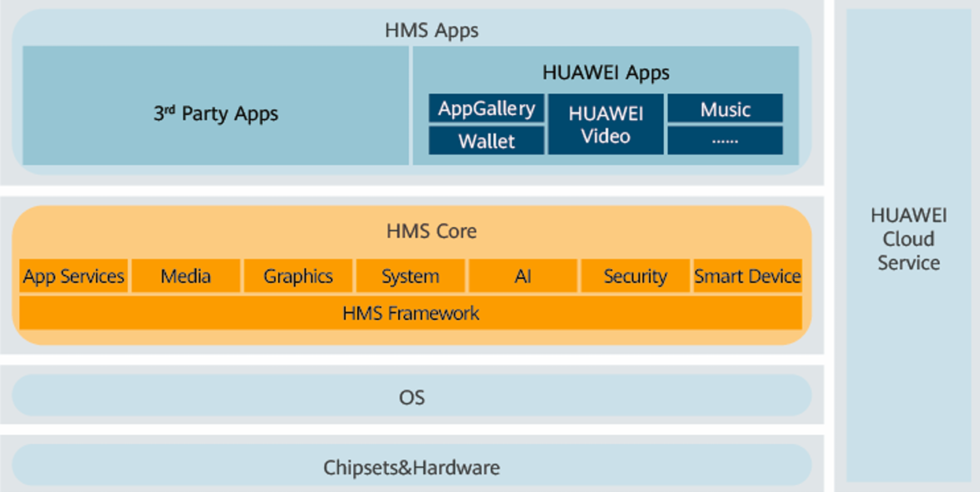Select the Media block

click(x=186, y=276)
